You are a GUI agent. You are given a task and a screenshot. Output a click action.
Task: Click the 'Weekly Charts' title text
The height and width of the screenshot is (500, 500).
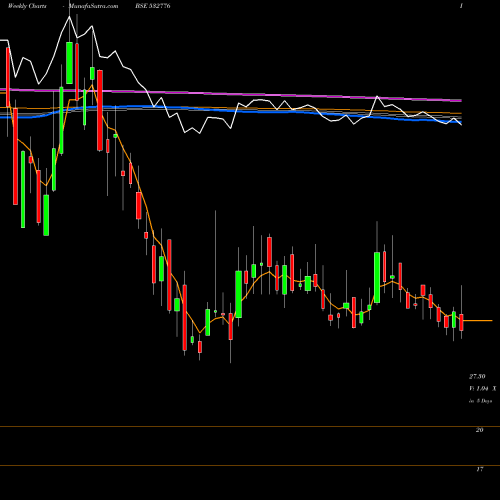27,6
